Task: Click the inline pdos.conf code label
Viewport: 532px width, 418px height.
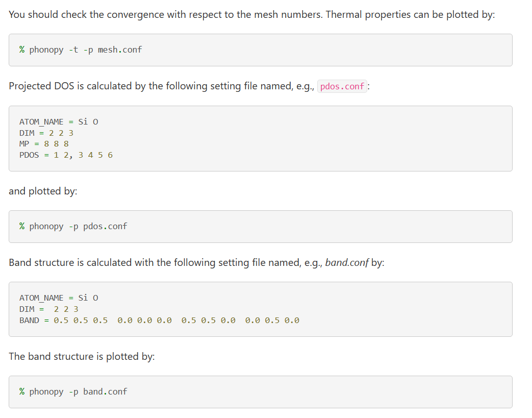Action: pyautogui.click(x=342, y=86)
